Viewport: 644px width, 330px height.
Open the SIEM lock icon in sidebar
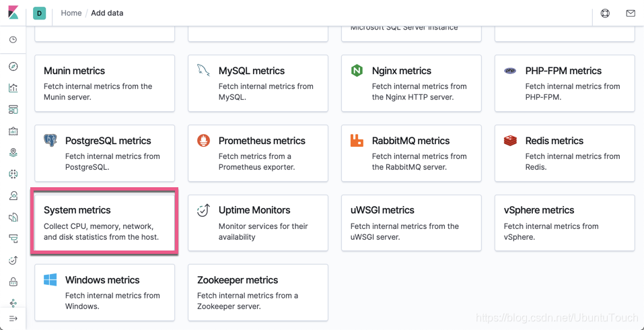coord(13,282)
